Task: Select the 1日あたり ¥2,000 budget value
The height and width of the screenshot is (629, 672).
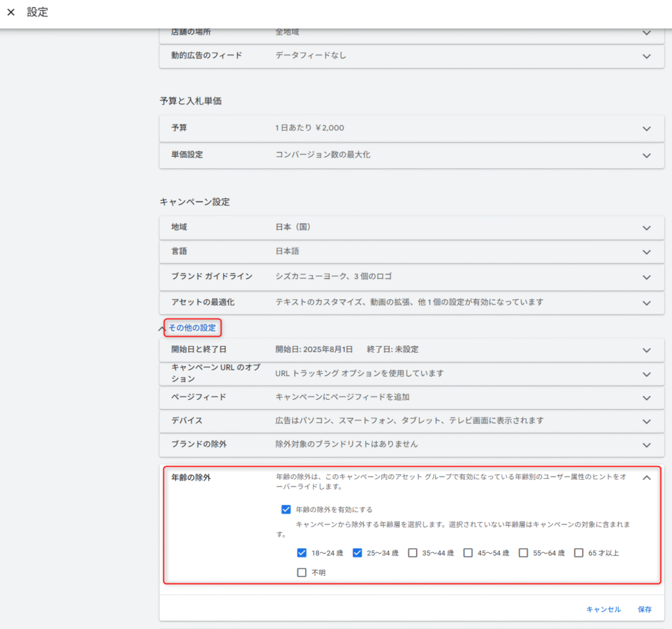Action: (310, 128)
